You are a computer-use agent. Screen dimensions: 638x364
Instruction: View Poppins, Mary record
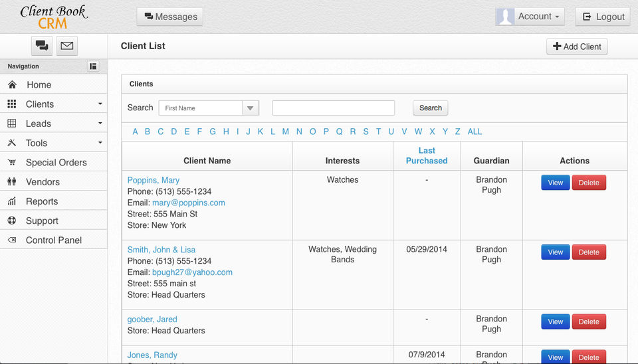555,183
